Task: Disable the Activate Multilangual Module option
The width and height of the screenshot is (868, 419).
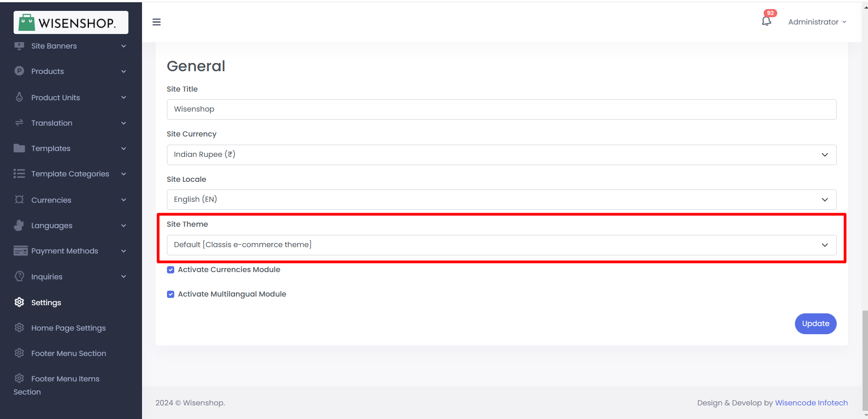Action: pos(170,294)
